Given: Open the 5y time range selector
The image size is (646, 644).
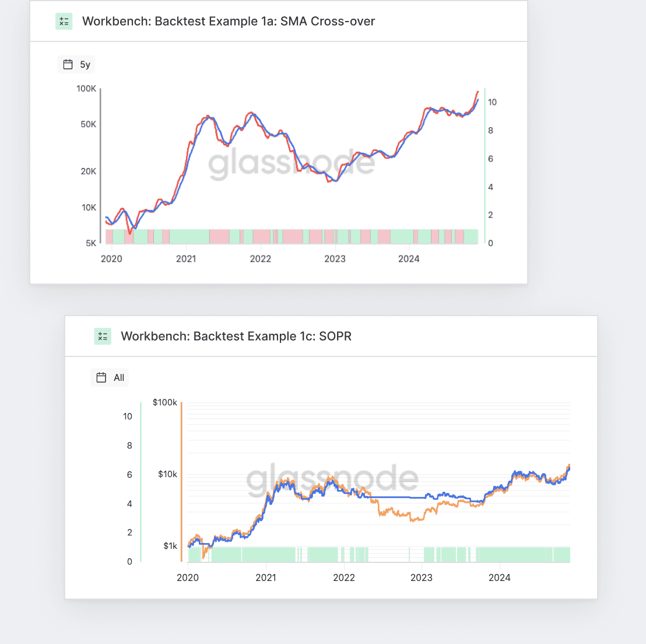Looking at the screenshot, I should tap(77, 64).
